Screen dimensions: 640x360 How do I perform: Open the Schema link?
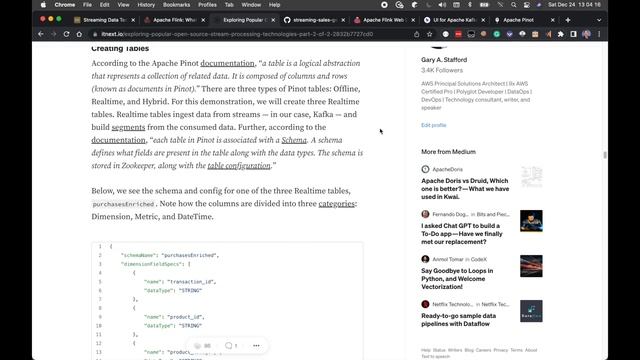[294, 140]
